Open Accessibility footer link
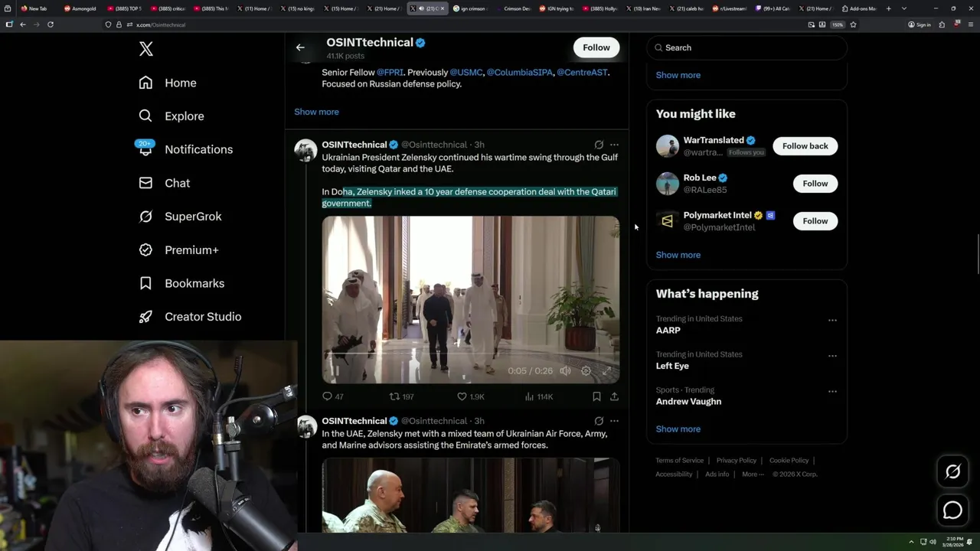980x551 pixels. click(x=674, y=474)
